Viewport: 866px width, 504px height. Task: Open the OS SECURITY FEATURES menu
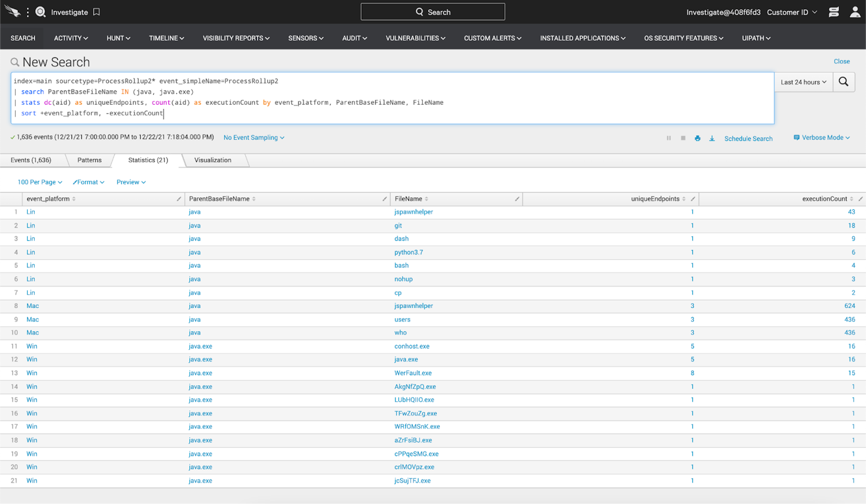[x=683, y=38]
